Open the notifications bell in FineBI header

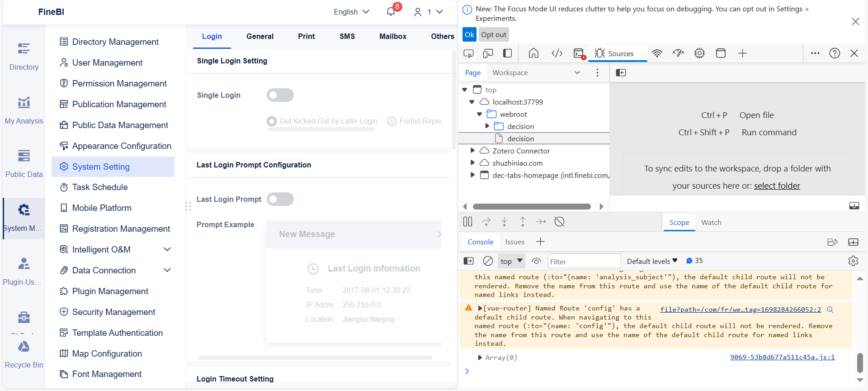point(391,12)
